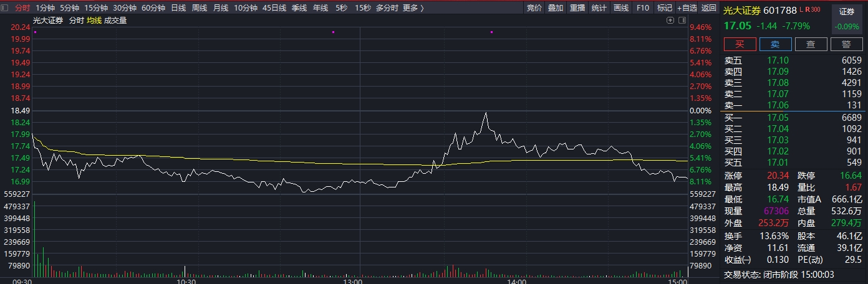Image resolution: width=868 pixels, height=284 pixels.
Task: Open the 标记 mark menu
Action: [x=664, y=8]
